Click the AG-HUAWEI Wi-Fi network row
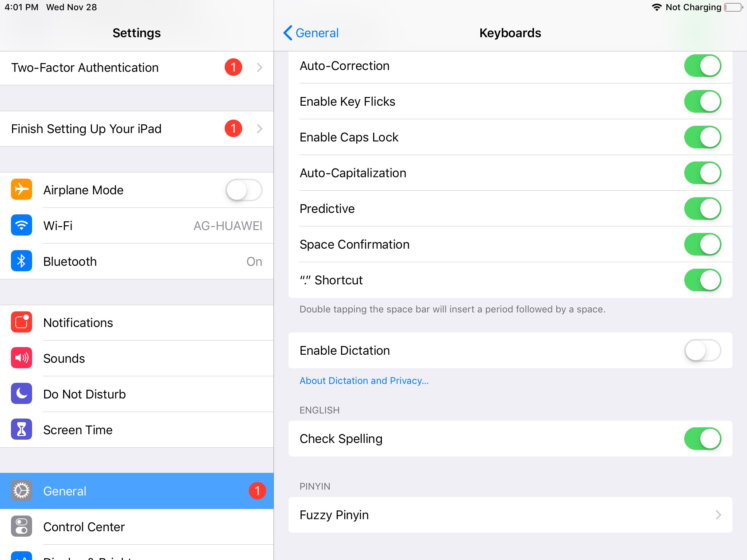This screenshot has width=747, height=560. click(228, 225)
